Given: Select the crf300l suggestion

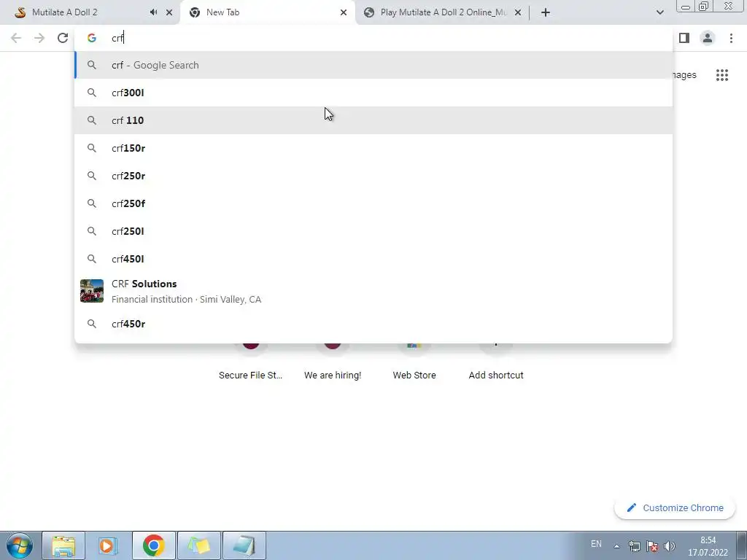Looking at the screenshot, I should pos(373,93).
